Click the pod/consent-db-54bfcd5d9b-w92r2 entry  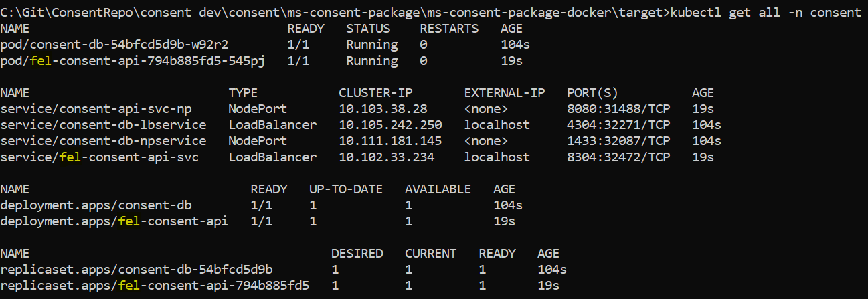pyautogui.click(x=114, y=45)
